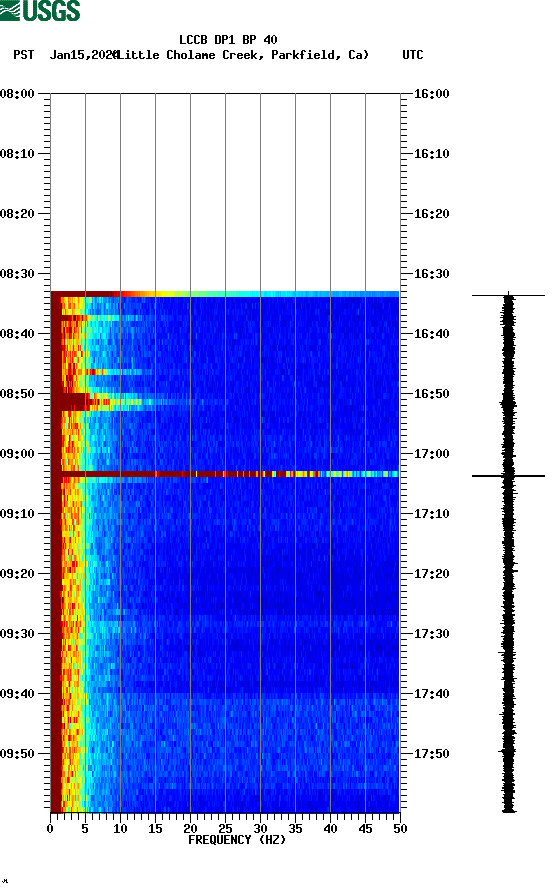Click the seismogram waveform trace near 17:20
552x892 pixels.
[x=508, y=573]
